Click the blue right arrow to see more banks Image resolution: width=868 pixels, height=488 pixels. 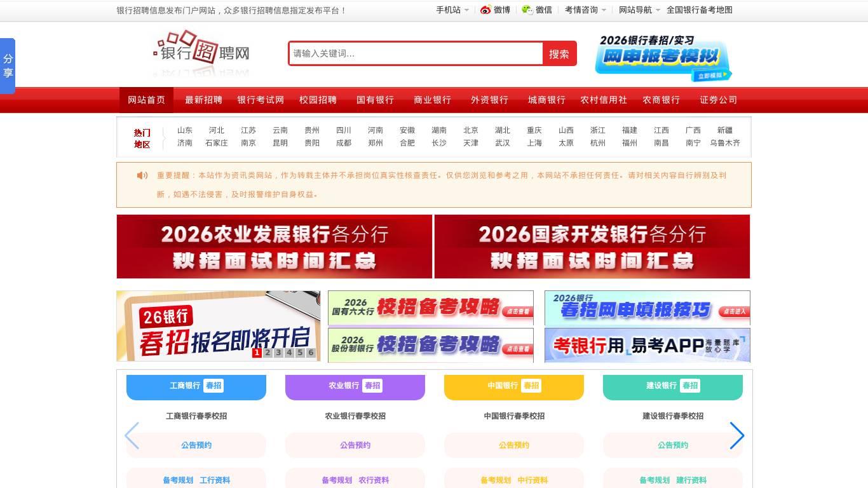pyautogui.click(x=736, y=436)
